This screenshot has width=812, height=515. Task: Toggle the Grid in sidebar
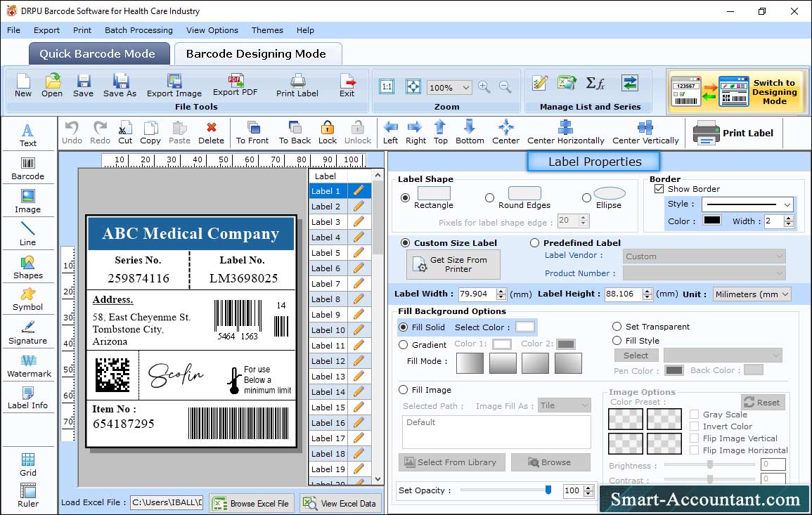[x=28, y=464]
